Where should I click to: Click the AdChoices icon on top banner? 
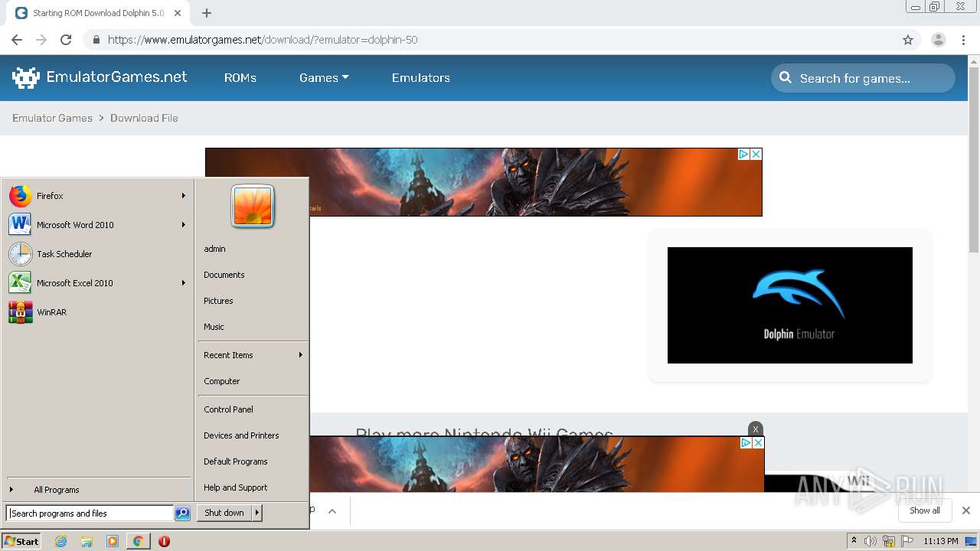(743, 154)
